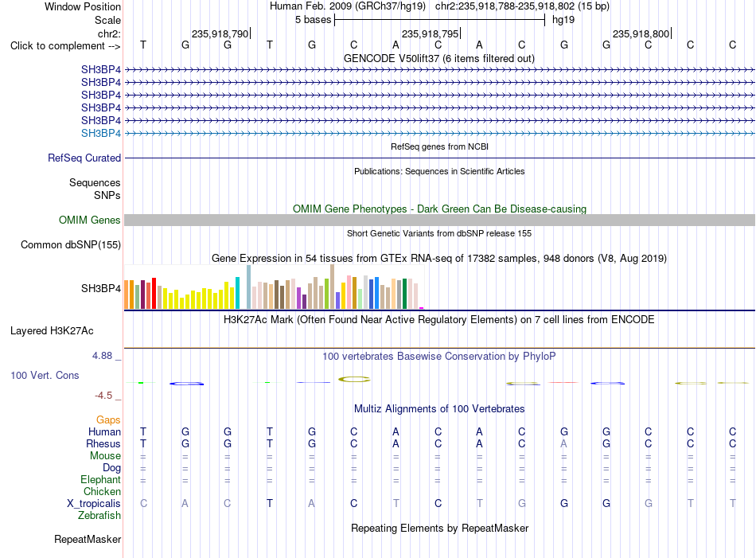Open the H3K27Ac Mark ENCODE track title
Screen dimensions: 756x558
point(439,320)
